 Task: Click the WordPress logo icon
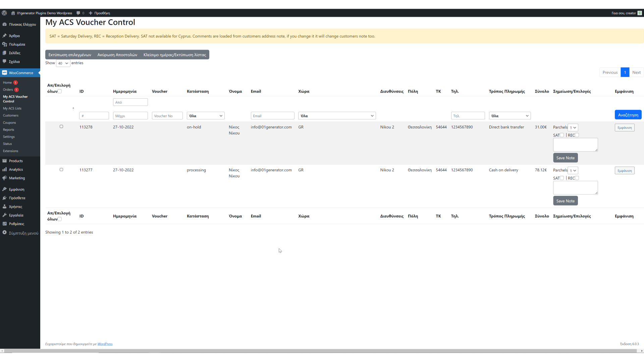[x=4, y=13]
